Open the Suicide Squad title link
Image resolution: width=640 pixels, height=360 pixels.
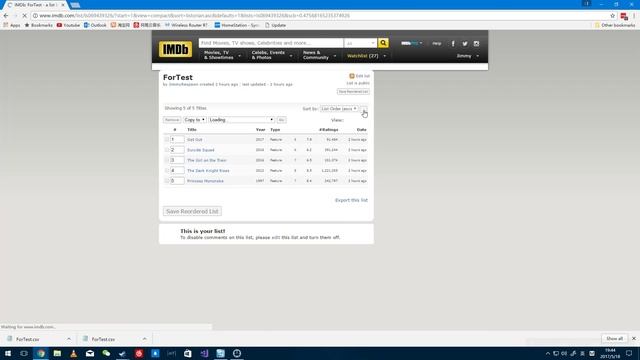(x=200, y=150)
